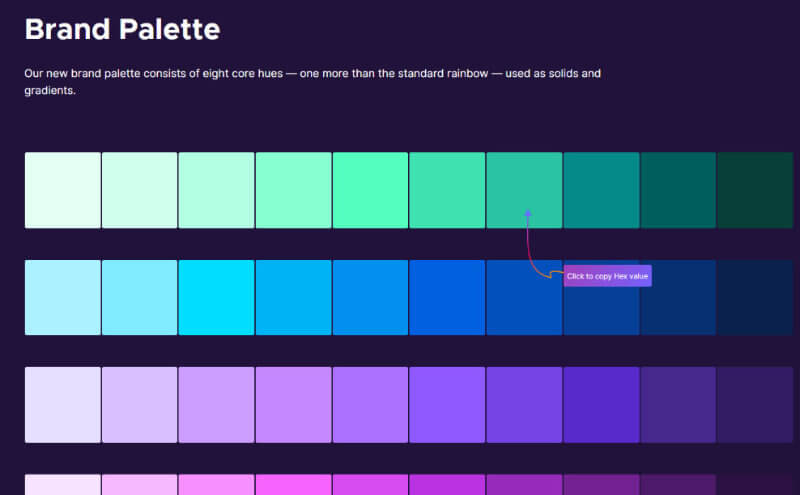Image resolution: width=800 pixels, height=495 pixels.
Task: Select the sixth medium-green swatch in green row
Action: coord(447,190)
